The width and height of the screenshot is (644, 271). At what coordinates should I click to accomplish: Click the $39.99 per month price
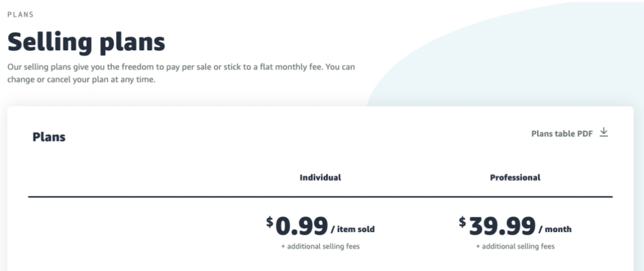click(515, 226)
